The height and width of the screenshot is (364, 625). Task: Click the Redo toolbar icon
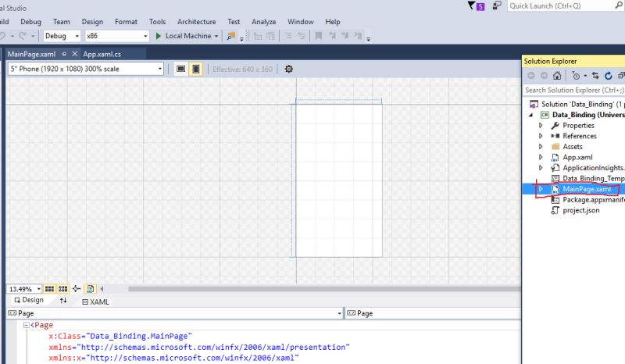click(x=23, y=36)
